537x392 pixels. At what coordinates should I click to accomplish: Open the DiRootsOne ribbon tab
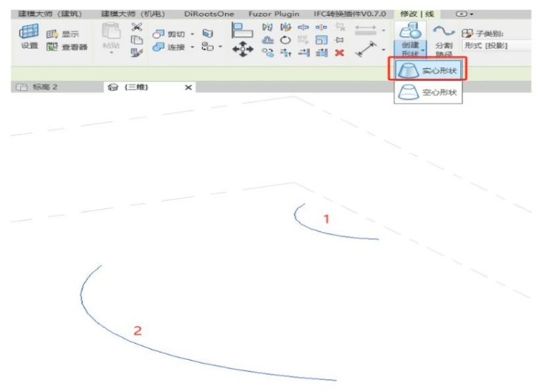(209, 14)
